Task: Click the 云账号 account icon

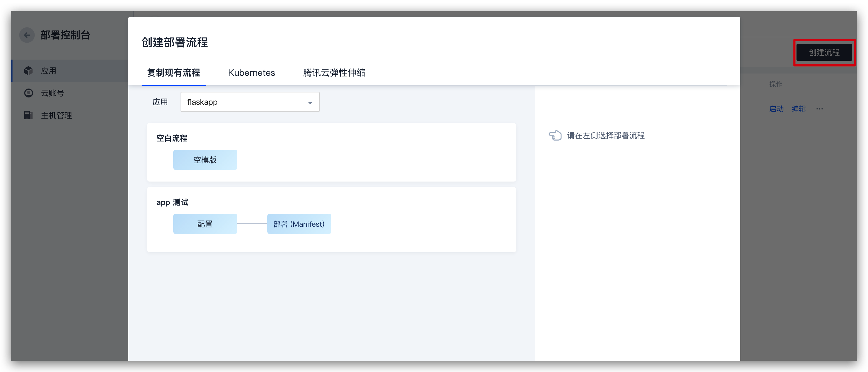Action: tap(28, 93)
